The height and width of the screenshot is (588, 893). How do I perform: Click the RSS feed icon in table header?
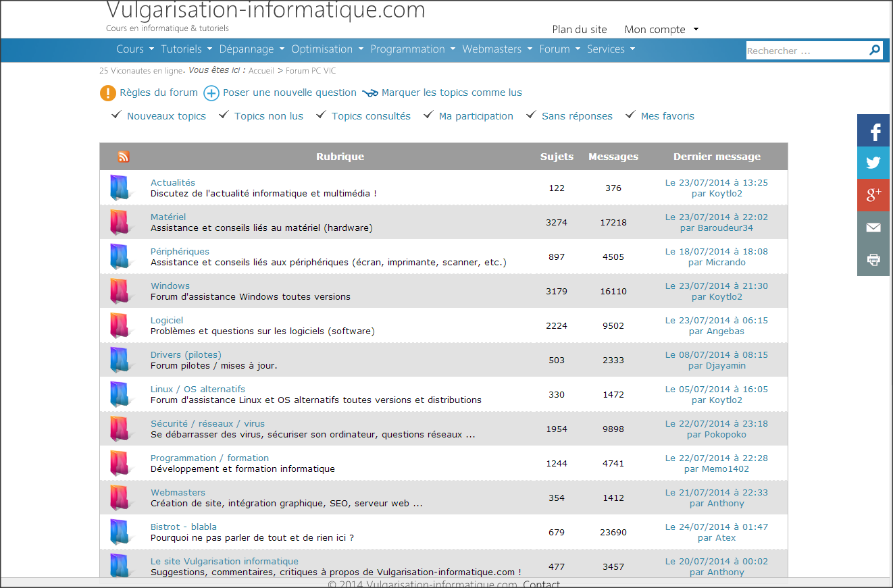124,157
